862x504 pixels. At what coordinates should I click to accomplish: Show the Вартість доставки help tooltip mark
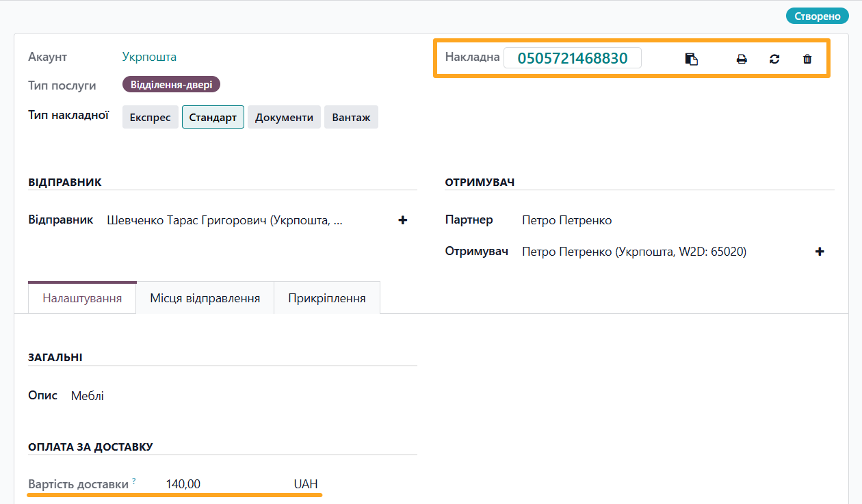tap(134, 481)
